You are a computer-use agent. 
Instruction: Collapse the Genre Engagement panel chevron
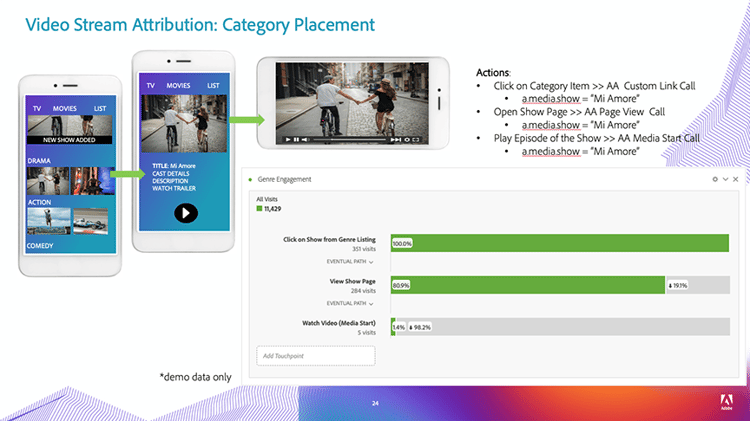click(726, 179)
